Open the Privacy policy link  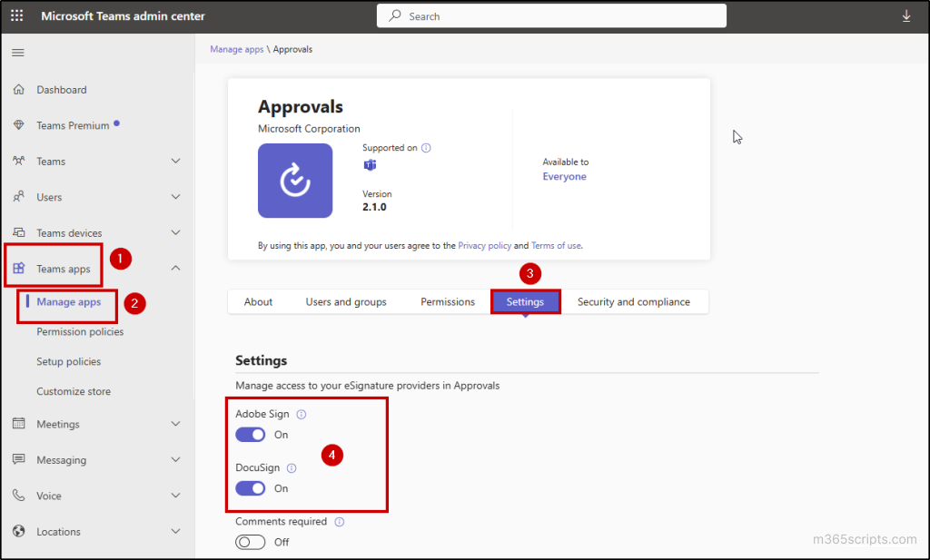tap(485, 245)
